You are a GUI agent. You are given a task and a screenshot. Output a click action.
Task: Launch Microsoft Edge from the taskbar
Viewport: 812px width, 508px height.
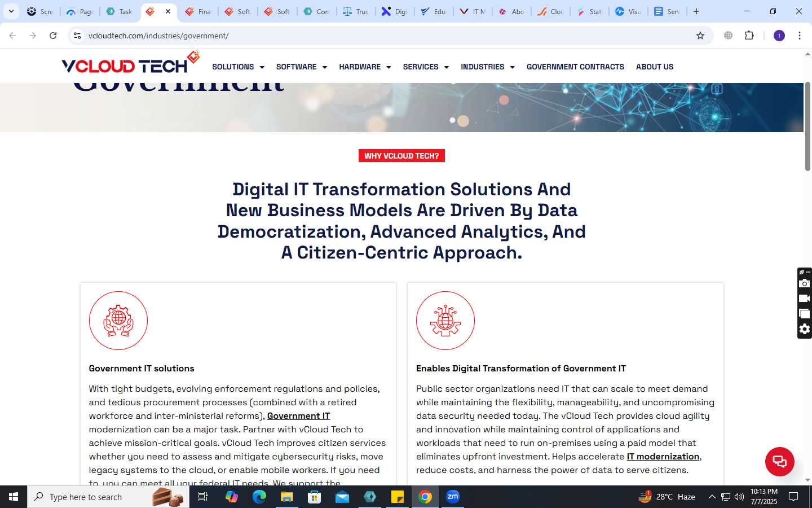pyautogui.click(x=259, y=497)
